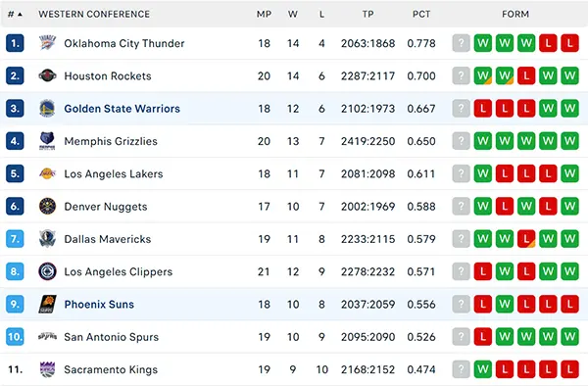Click the Los Angeles Clippers team name
This screenshot has height=386, width=588.
click(x=119, y=271)
